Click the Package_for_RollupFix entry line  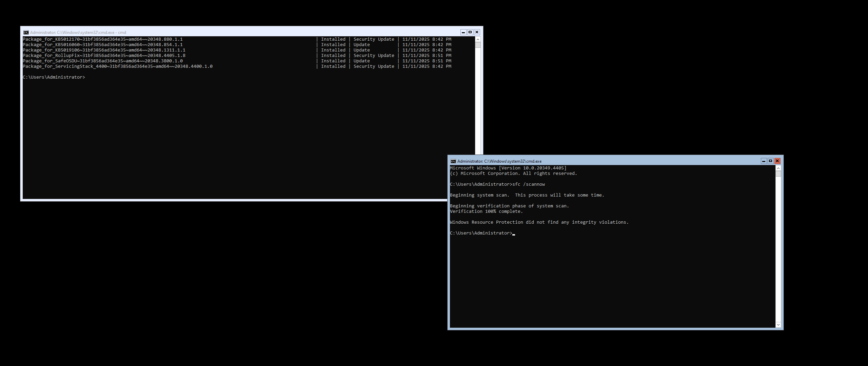104,56
